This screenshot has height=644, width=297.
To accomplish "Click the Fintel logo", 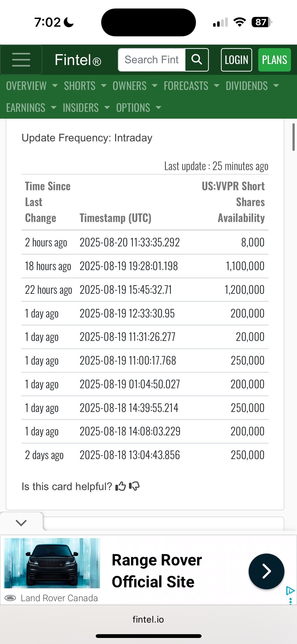I will click(78, 60).
